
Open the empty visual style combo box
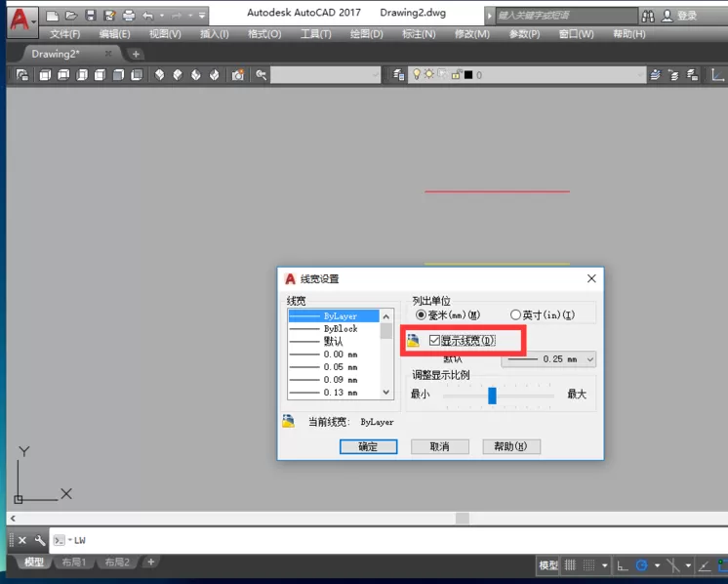click(326, 75)
